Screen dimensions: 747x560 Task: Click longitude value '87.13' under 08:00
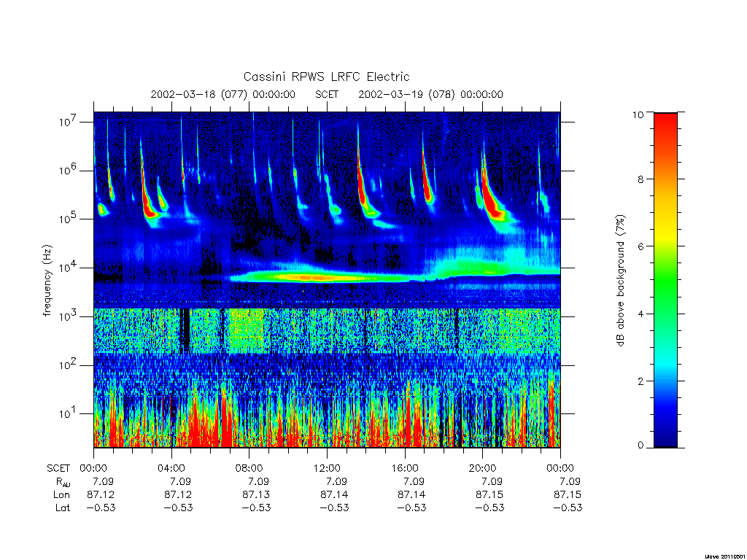click(256, 495)
